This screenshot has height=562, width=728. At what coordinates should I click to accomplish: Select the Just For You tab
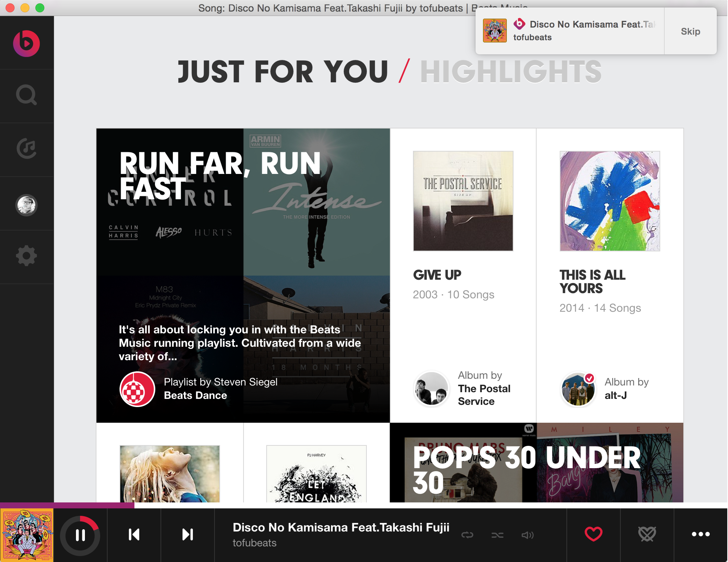(x=283, y=72)
